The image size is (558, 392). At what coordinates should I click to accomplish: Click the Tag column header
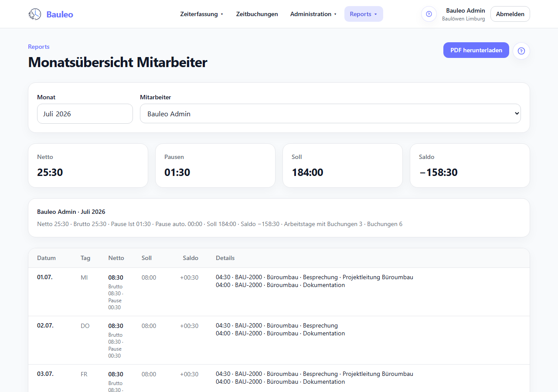[x=85, y=258]
